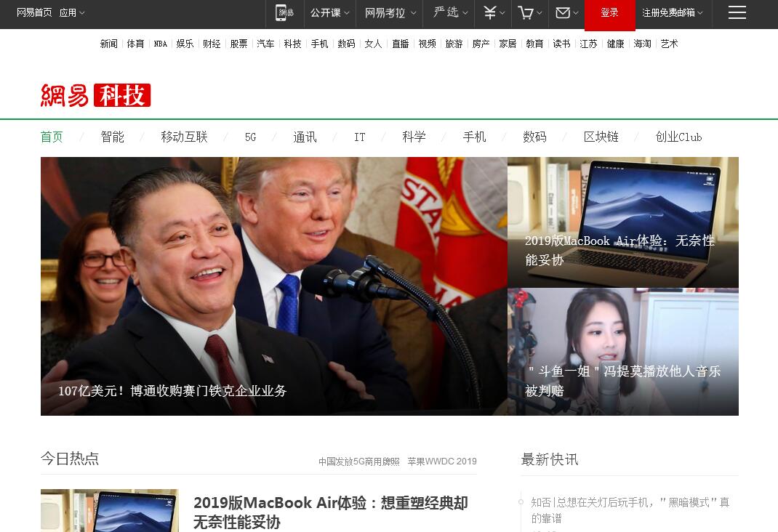Screen dimensions: 778x532
Task: Open the 体育 channel link
Action: [x=135, y=44]
